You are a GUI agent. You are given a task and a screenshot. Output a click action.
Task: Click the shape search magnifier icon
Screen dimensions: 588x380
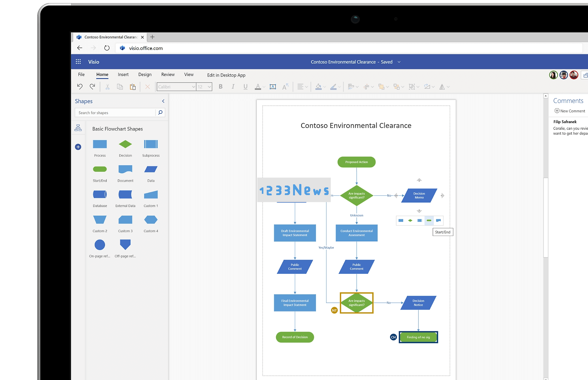(160, 113)
